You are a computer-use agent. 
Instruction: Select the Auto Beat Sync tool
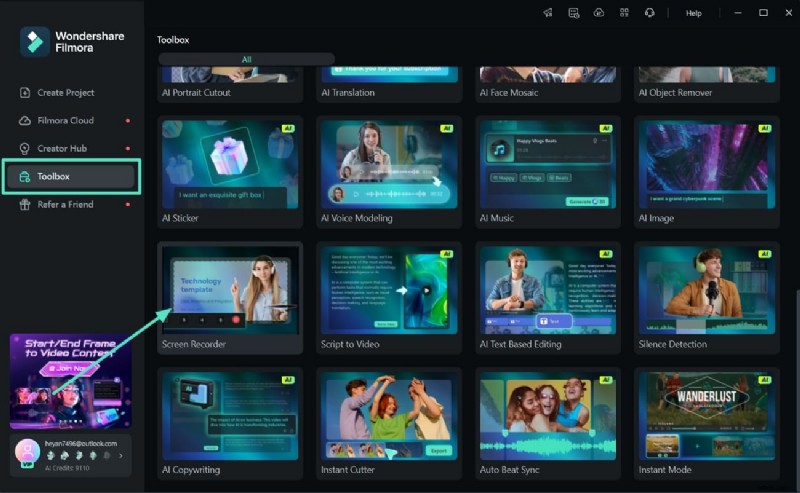(548, 417)
